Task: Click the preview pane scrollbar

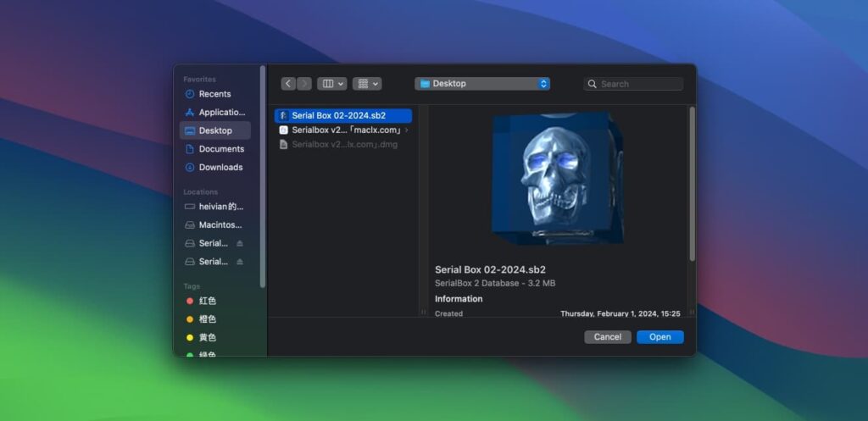Action: [692, 184]
